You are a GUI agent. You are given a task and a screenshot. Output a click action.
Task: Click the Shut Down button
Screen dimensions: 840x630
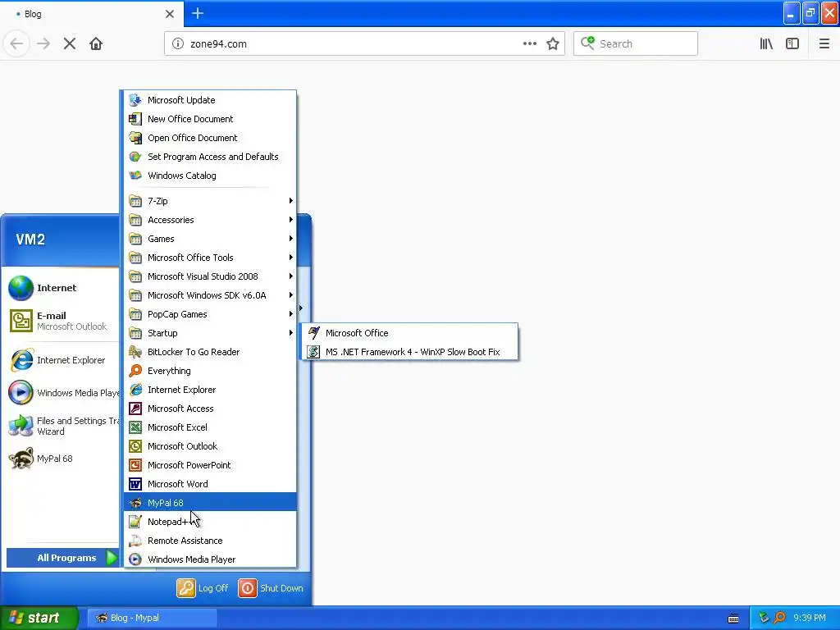point(271,588)
